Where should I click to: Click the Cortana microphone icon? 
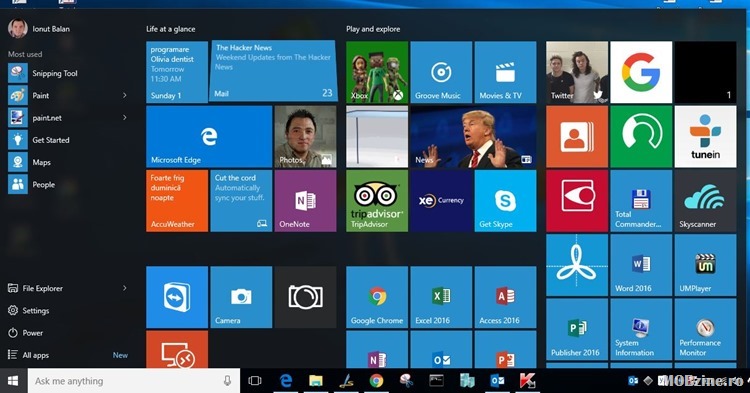pyautogui.click(x=227, y=381)
